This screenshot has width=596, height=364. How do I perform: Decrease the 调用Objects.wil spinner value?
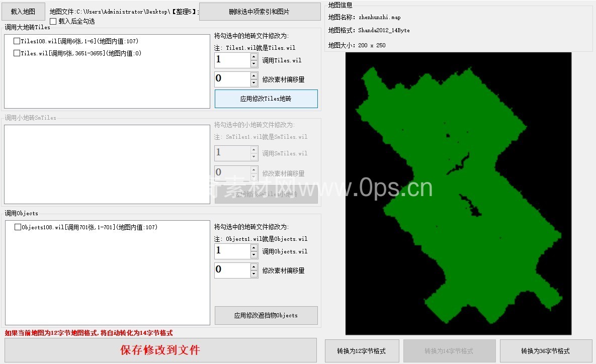click(x=254, y=255)
